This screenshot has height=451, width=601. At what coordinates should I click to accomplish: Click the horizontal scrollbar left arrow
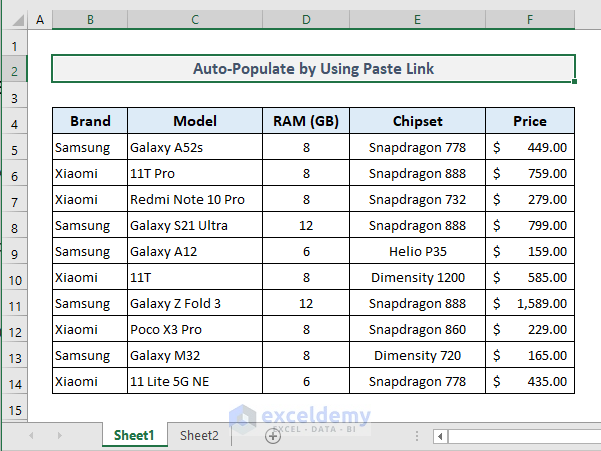click(x=440, y=436)
